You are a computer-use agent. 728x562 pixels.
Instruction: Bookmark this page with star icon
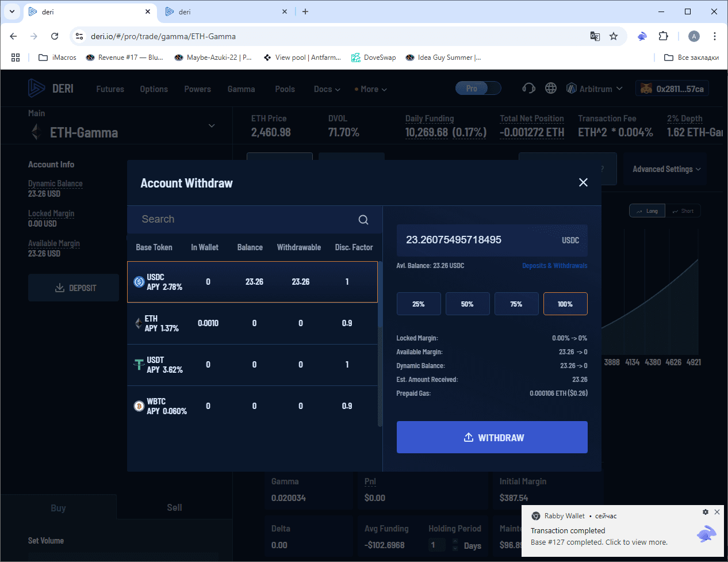pos(614,36)
